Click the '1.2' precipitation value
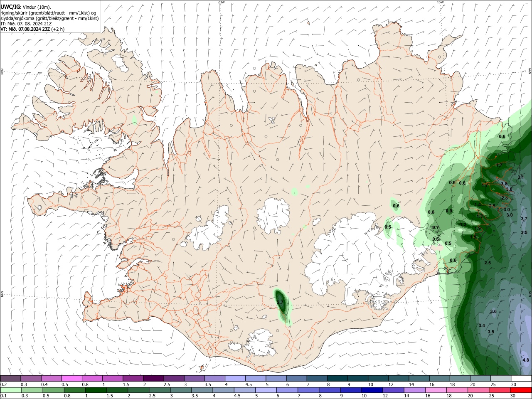 pos(463,224)
